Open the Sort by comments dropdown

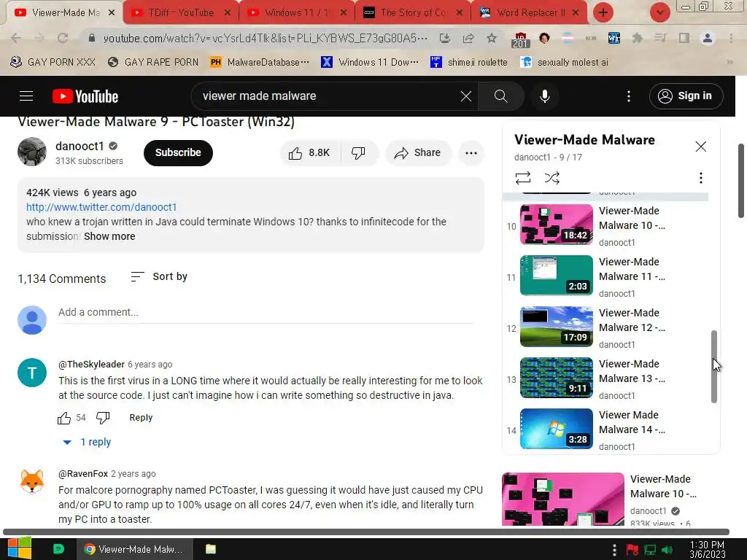click(x=159, y=276)
